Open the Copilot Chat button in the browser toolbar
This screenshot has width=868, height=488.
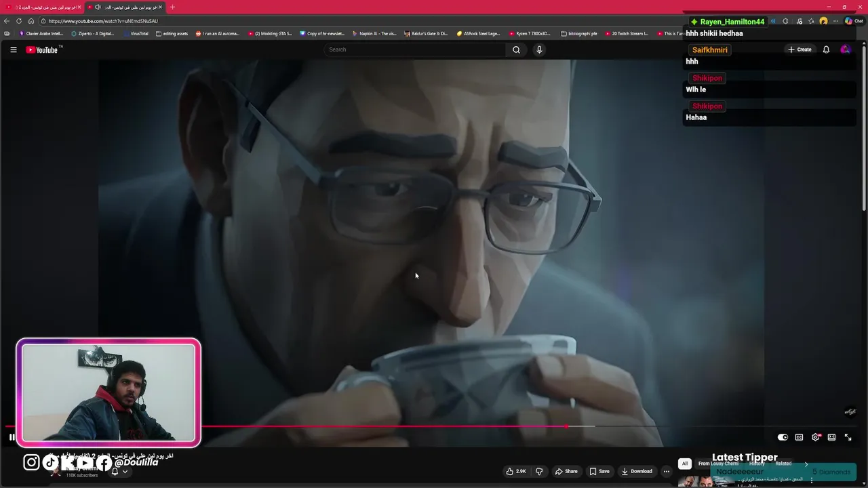pos(854,21)
